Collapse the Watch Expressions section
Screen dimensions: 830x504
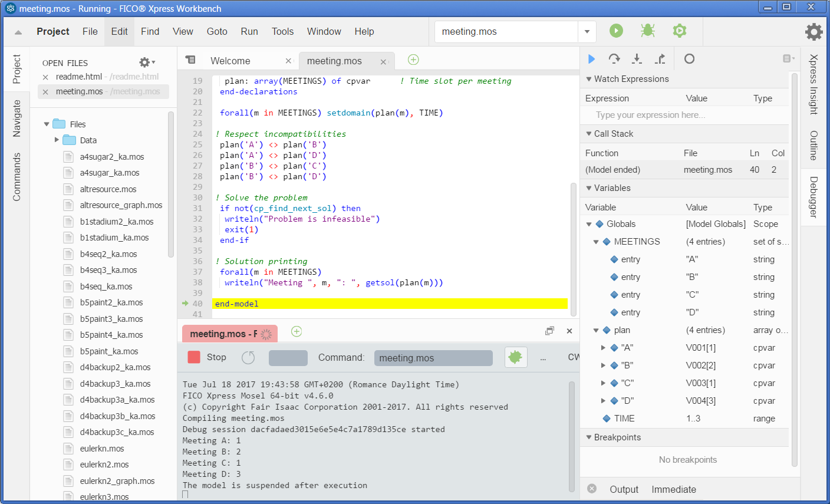click(588, 79)
